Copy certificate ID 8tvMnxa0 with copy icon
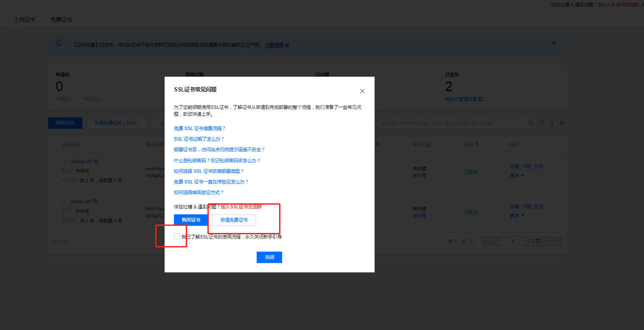This screenshot has height=330, width=644. (x=95, y=202)
